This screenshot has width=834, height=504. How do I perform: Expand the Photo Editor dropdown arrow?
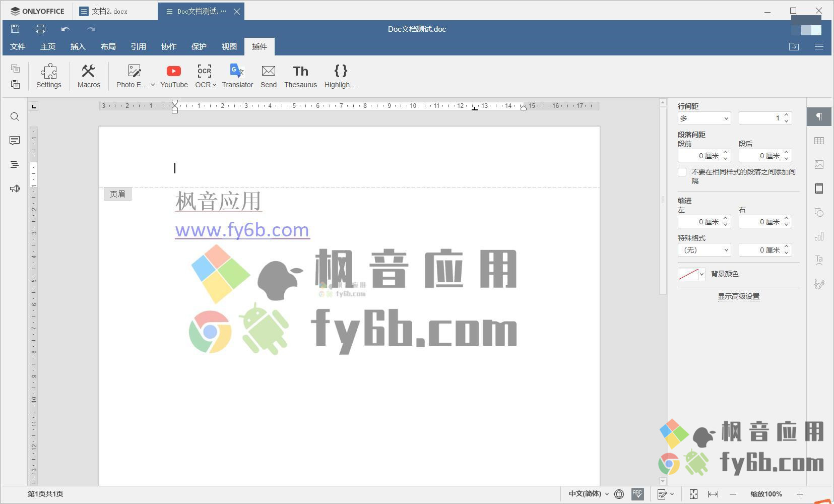153,85
